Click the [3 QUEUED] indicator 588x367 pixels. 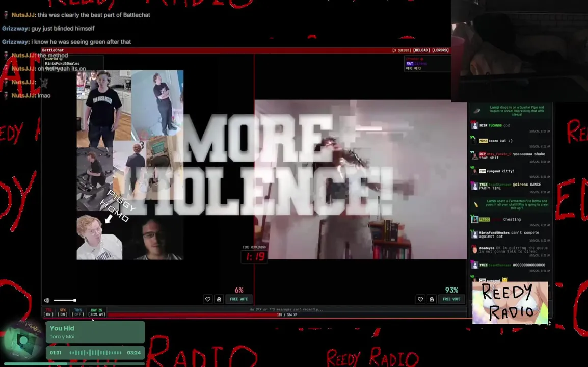pyautogui.click(x=402, y=50)
